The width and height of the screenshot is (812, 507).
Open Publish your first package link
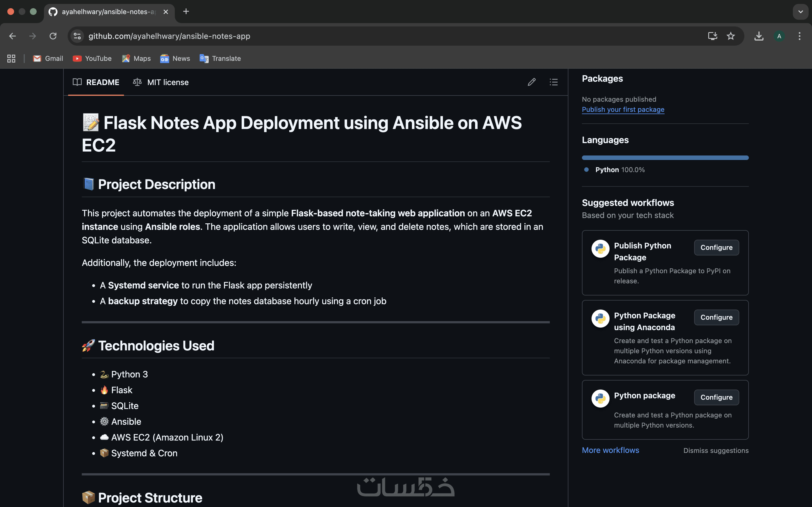[x=623, y=110]
